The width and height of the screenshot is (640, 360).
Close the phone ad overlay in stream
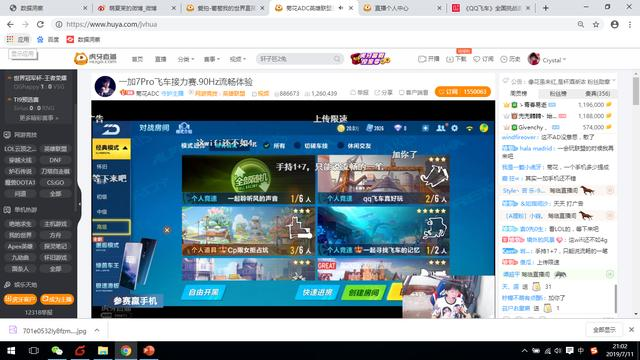click(x=167, y=230)
